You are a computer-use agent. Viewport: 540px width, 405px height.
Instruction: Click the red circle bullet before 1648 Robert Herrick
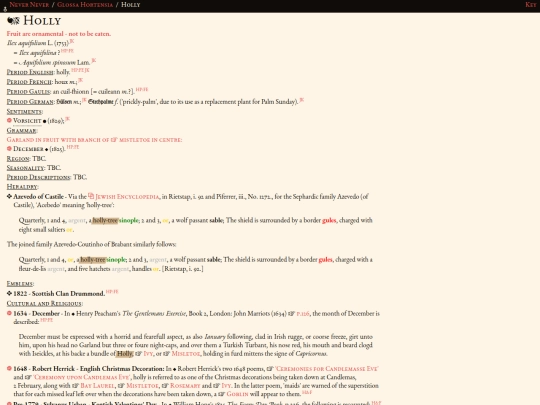tap(9, 368)
